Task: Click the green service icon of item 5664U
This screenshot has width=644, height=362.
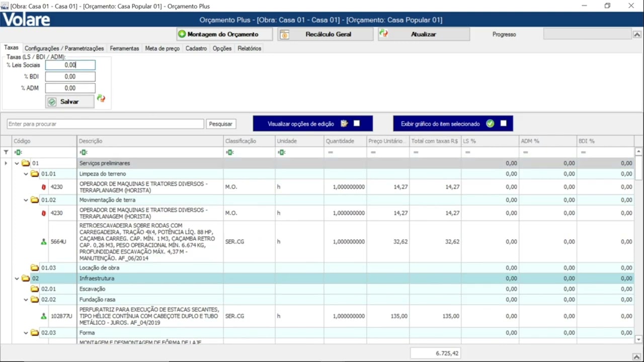Action: click(x=44, y=242)
